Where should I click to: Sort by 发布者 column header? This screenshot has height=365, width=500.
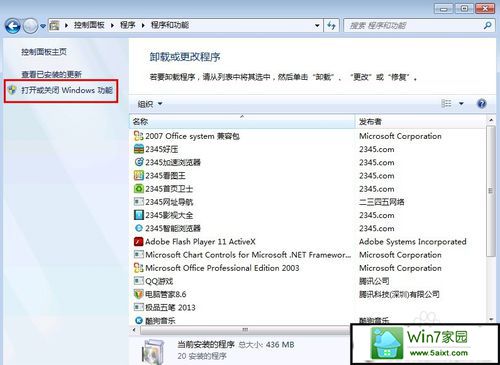(x=421, y=122)
